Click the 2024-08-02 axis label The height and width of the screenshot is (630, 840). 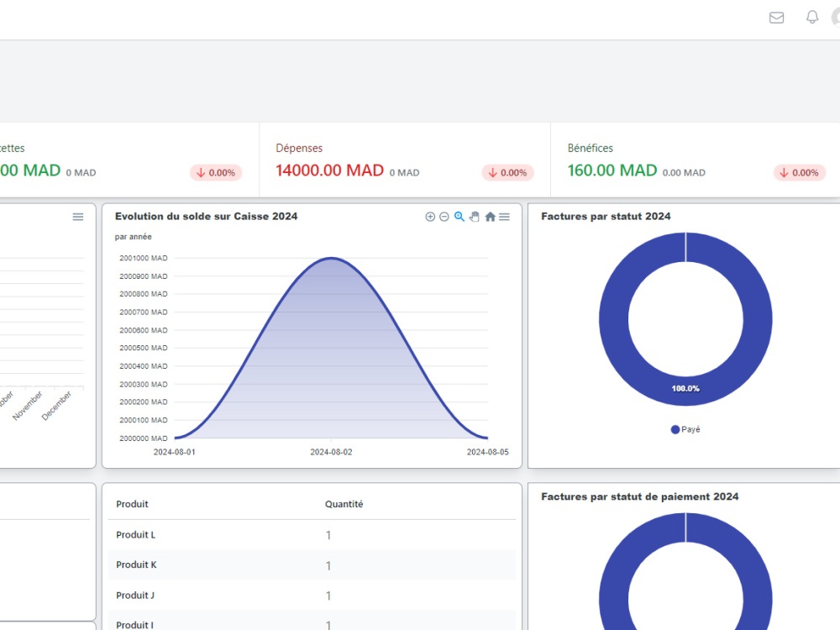coord(331,452)
